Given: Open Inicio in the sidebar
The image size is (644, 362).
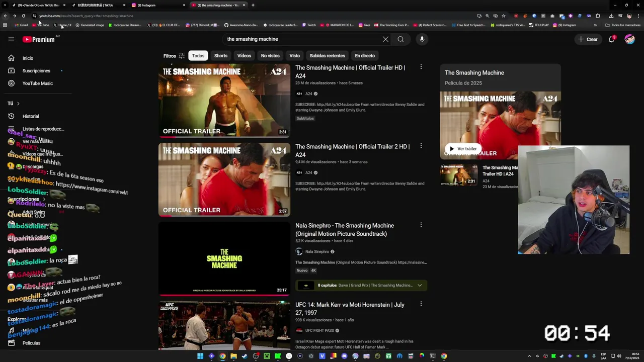Looking at the screenshot, I should [28, 58].
